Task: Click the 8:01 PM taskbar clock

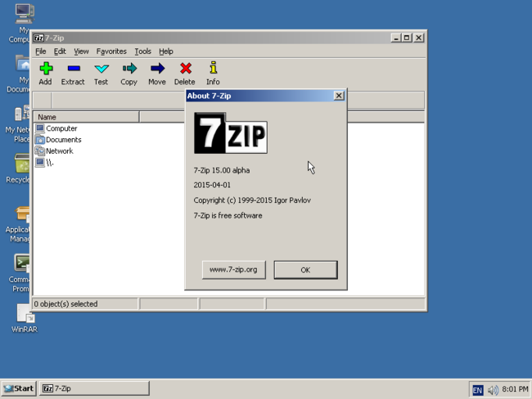Action: [515, 389]
